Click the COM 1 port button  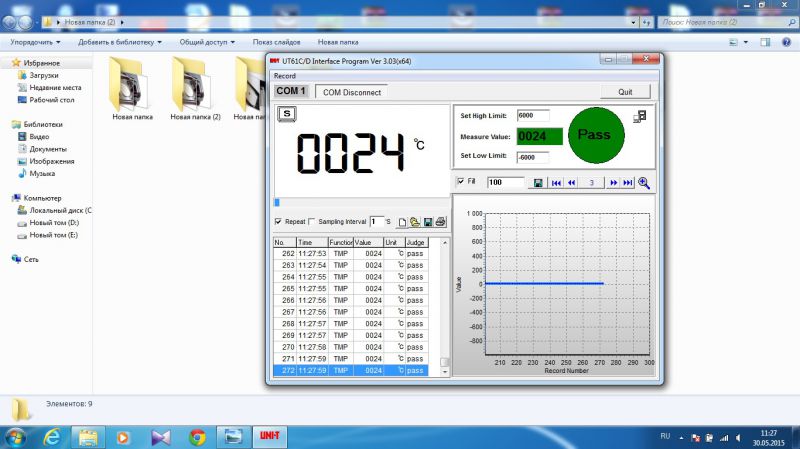pos(291,91)
